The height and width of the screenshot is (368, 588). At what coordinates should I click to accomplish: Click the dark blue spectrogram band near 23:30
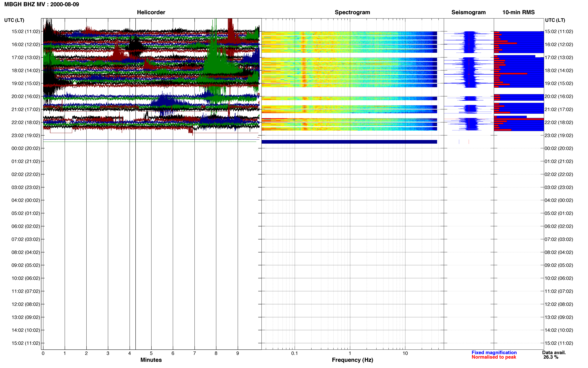pos(349,142)
